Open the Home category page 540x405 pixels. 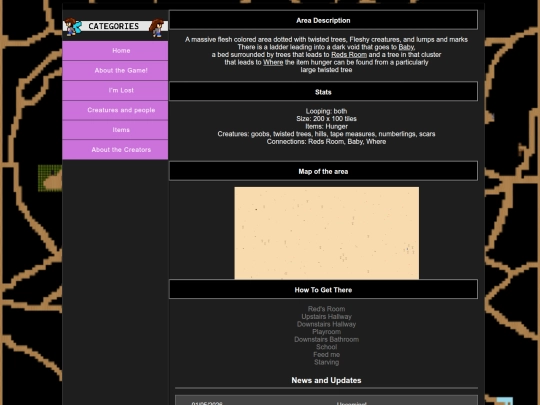[x=115, y=51]
